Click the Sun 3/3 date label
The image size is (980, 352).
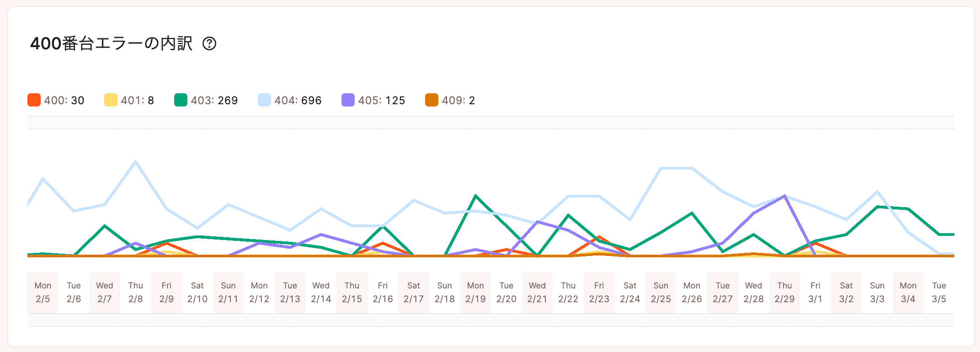pos(877,292)
